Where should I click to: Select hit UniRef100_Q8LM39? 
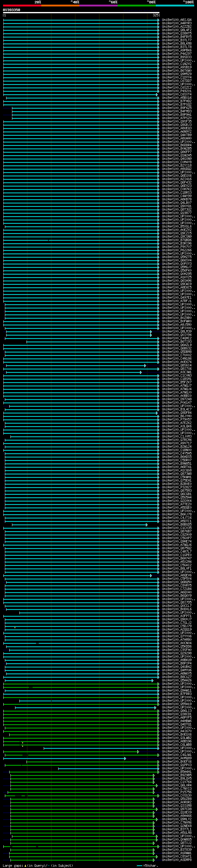[x=176, y=332]
